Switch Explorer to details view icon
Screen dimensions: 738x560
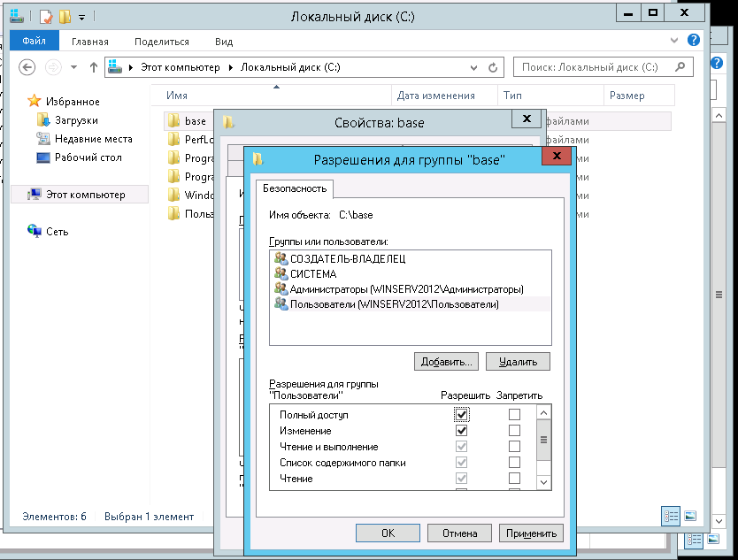pyautogui.click(x=671, y=517)
